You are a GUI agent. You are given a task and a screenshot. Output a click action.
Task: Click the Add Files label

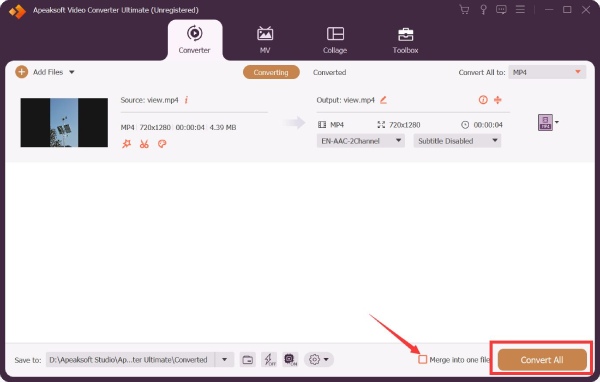pos(48,72)
